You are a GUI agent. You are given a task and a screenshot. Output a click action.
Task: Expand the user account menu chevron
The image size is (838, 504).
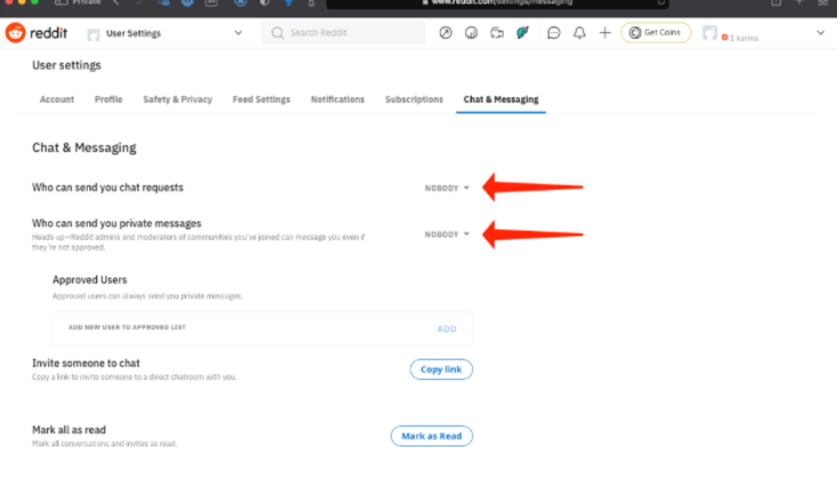[820, 33]
